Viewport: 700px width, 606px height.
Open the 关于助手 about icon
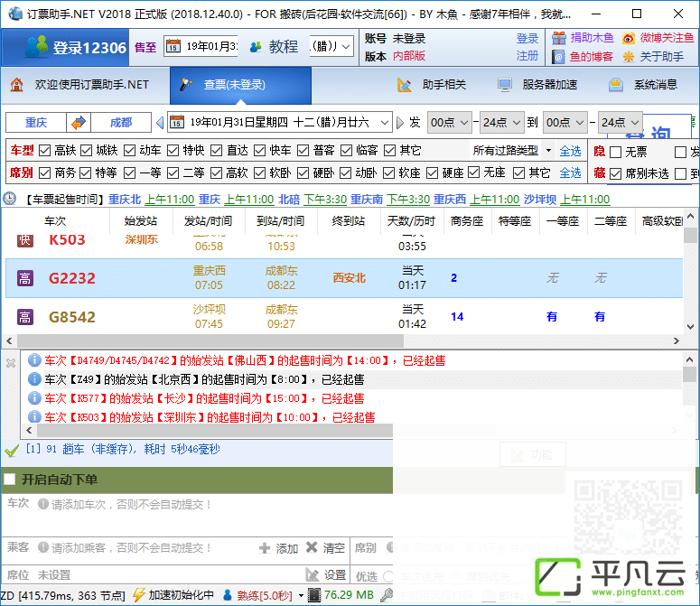(x=629, y=57)
